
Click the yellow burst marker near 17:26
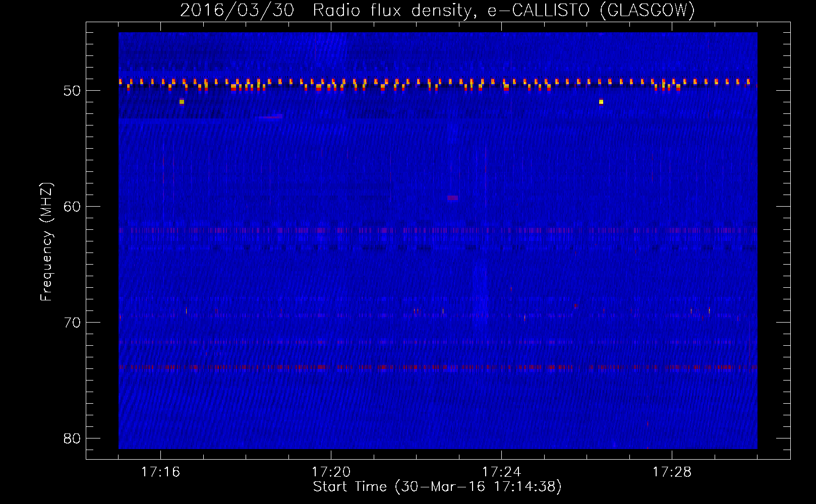pos(601,102)
